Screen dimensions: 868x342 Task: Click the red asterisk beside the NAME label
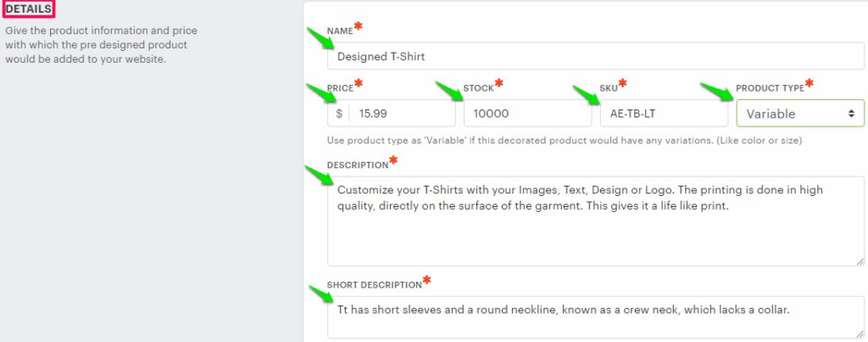pyautogui.click(x=359, y=26)
